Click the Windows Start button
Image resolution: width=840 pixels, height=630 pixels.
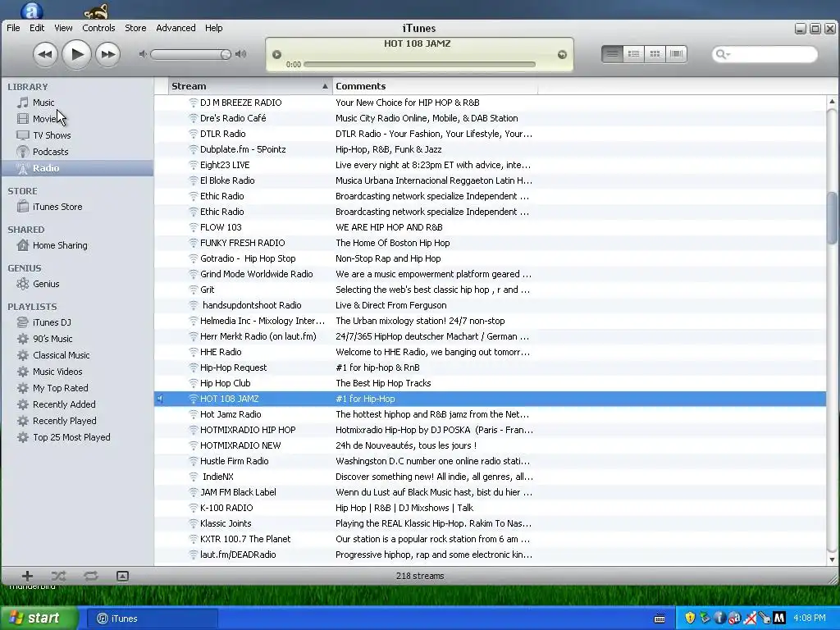38,618
